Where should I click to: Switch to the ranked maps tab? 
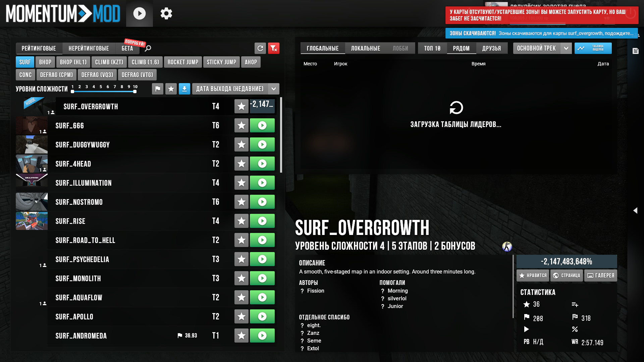point(39,48)
